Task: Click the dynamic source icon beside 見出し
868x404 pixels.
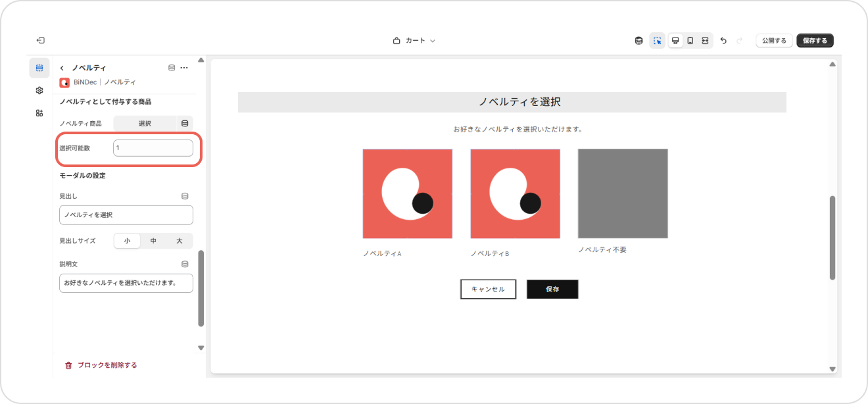Action: [x=185, y=196]
